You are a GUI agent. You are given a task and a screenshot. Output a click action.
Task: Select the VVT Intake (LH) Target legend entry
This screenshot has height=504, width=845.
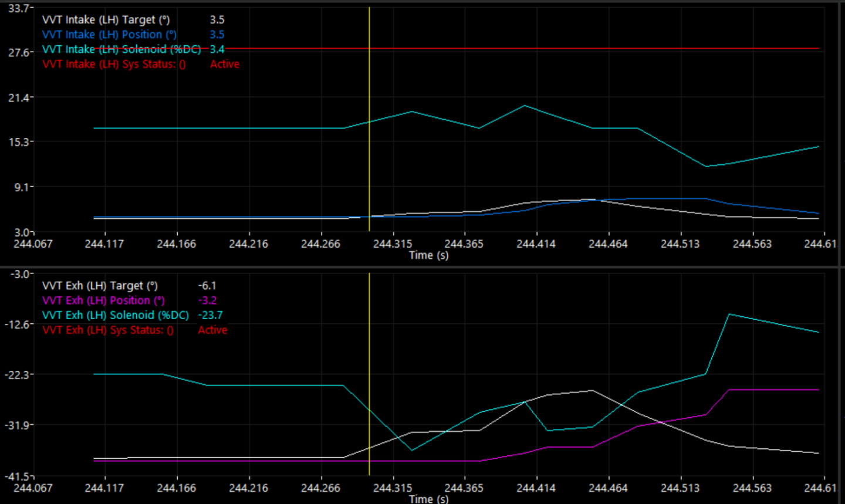106,20
